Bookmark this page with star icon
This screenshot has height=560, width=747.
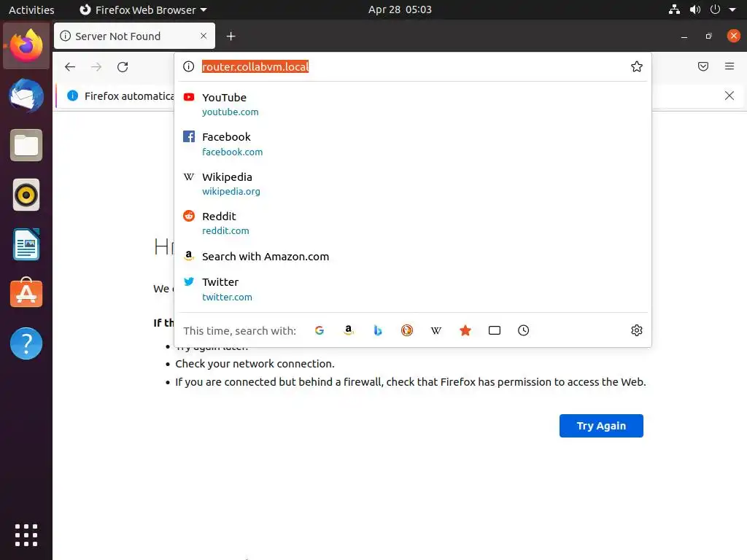[636, 66]
